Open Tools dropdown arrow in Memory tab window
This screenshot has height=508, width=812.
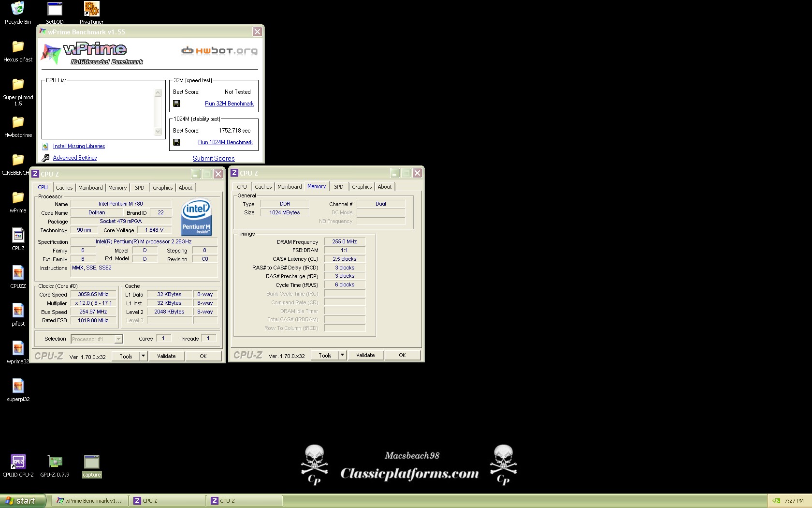(342, 355)
